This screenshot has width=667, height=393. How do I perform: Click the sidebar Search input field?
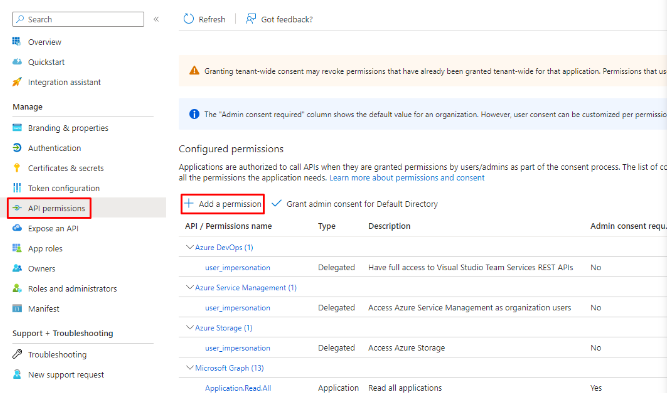pos(78,19)
